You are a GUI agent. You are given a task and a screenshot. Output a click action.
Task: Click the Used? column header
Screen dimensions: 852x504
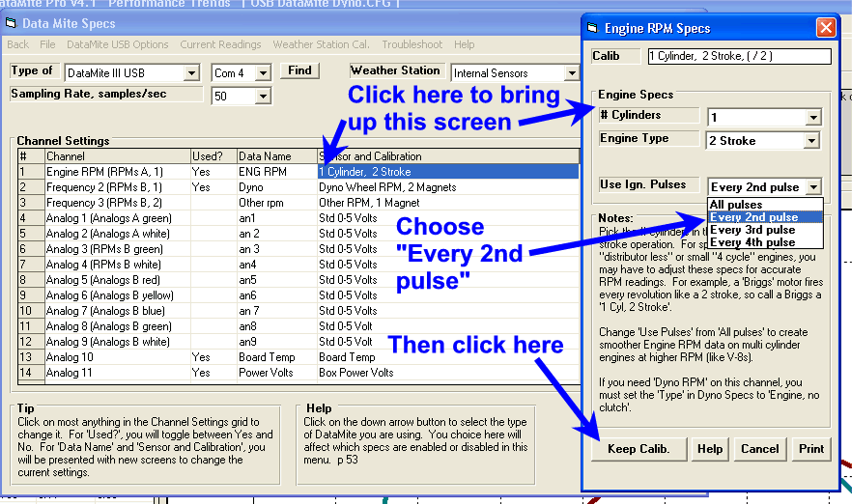coord(213,156)
